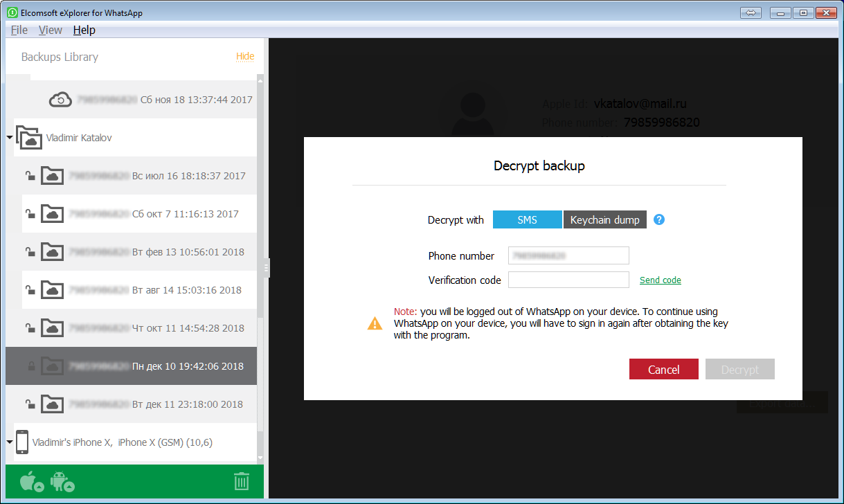Hide the Backups Library panel
This screenshot has height=504, width=844.
pyautogui.click(x=245, y=57)
